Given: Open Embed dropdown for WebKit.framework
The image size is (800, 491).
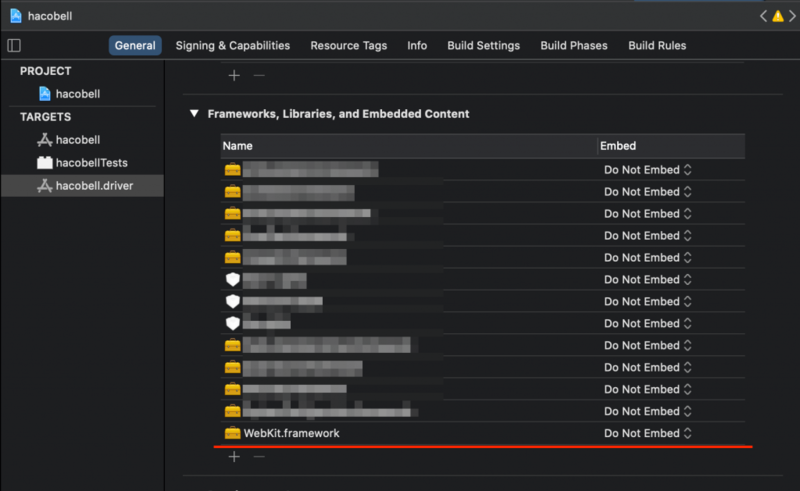Looking at the screenshot, I should pyautogui.click(x=647, y=433).
